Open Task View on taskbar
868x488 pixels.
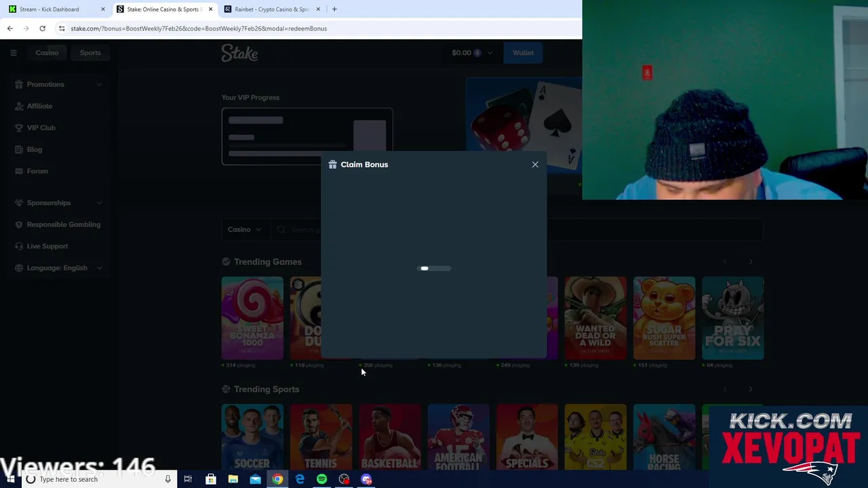tap(188, 479)
